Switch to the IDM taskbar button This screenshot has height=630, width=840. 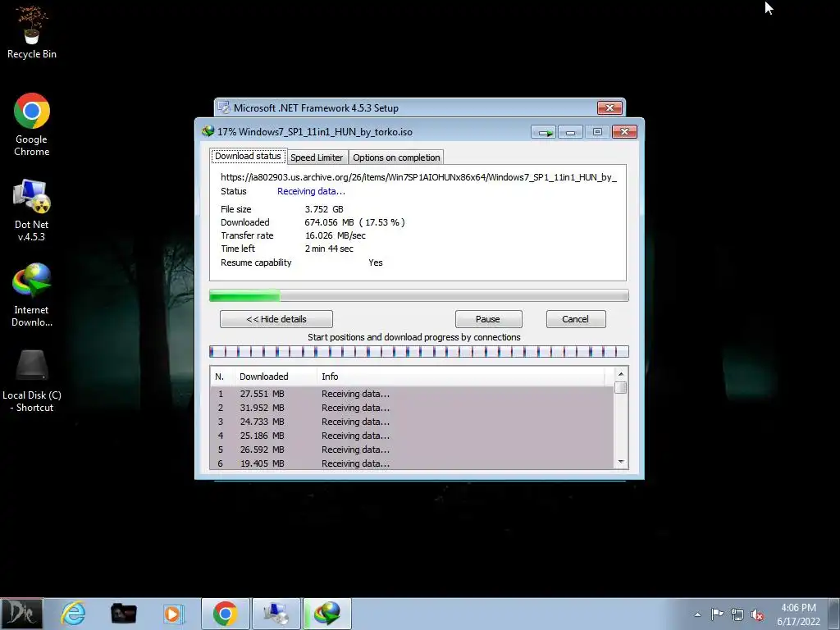pos(327,614)
